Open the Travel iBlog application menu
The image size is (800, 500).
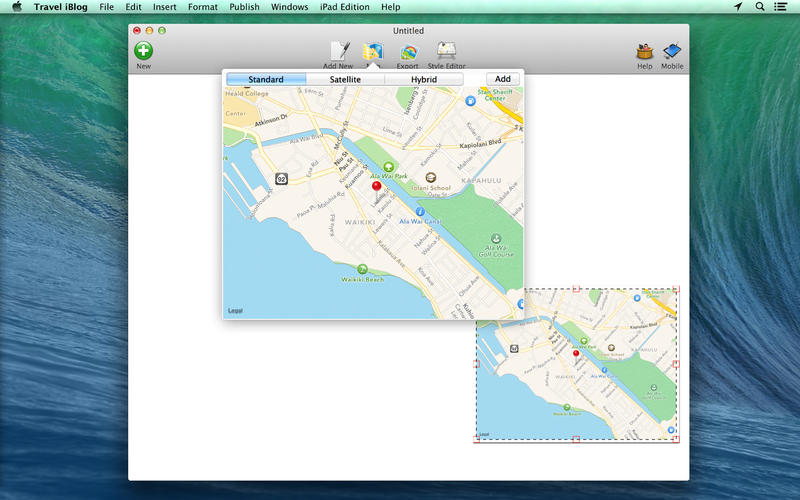tap(60, 7)
